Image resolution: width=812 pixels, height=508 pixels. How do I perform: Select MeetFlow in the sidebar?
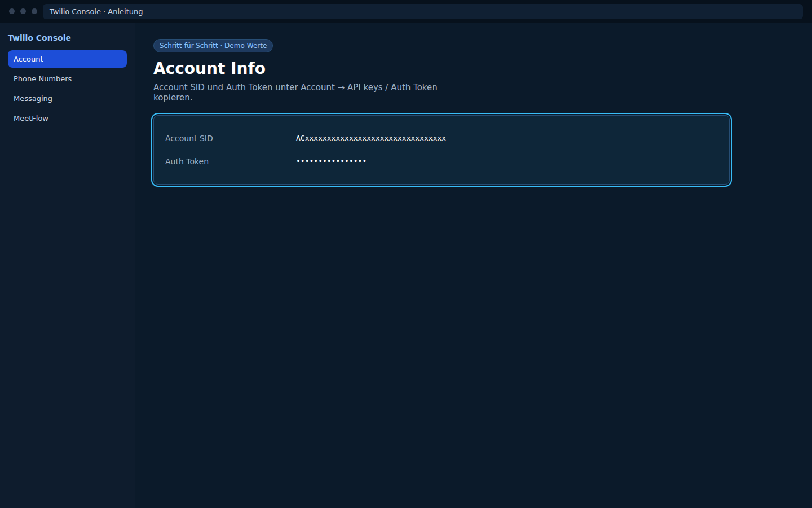coord(67,118)
